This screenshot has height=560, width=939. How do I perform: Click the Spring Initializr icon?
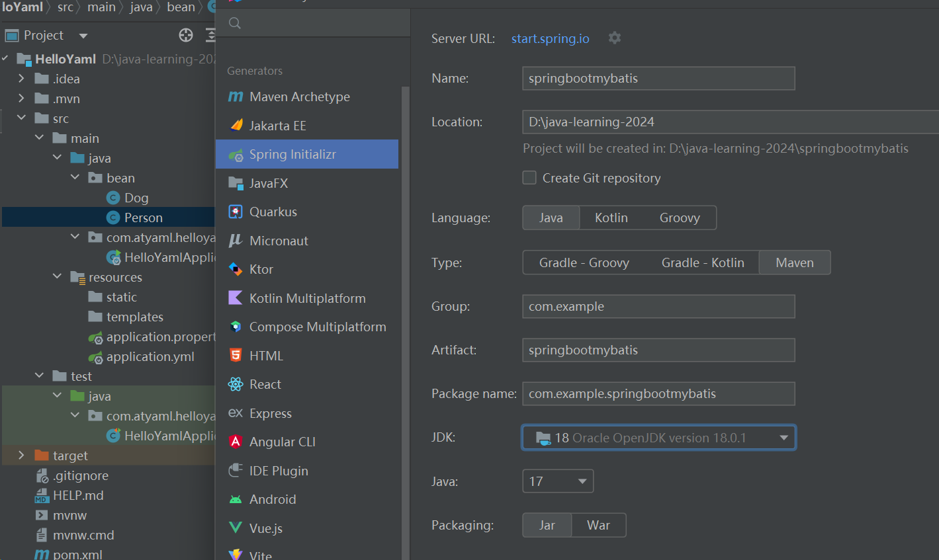point(236,155)
